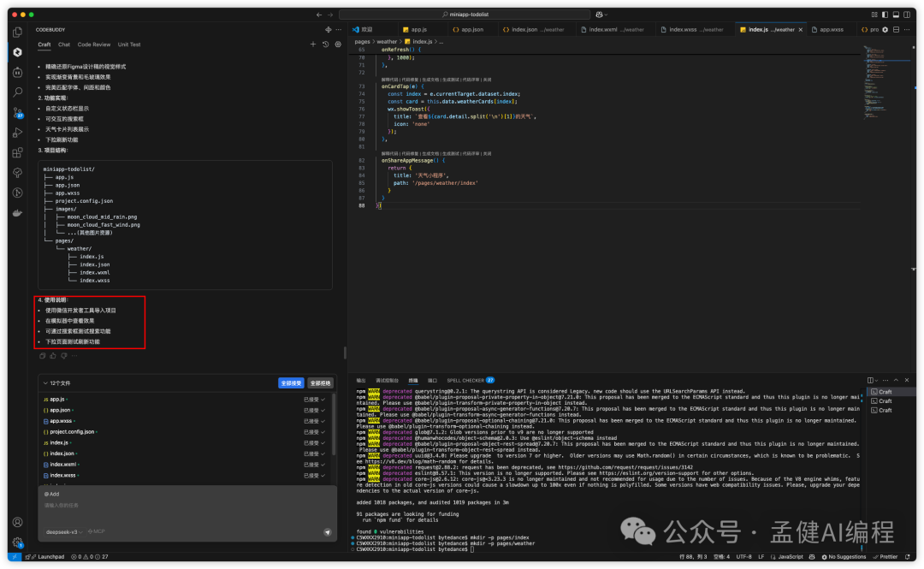Toggle the secondary side bar layout icon
The height and width of the screenshot is (569, 924).
(907, 15)
